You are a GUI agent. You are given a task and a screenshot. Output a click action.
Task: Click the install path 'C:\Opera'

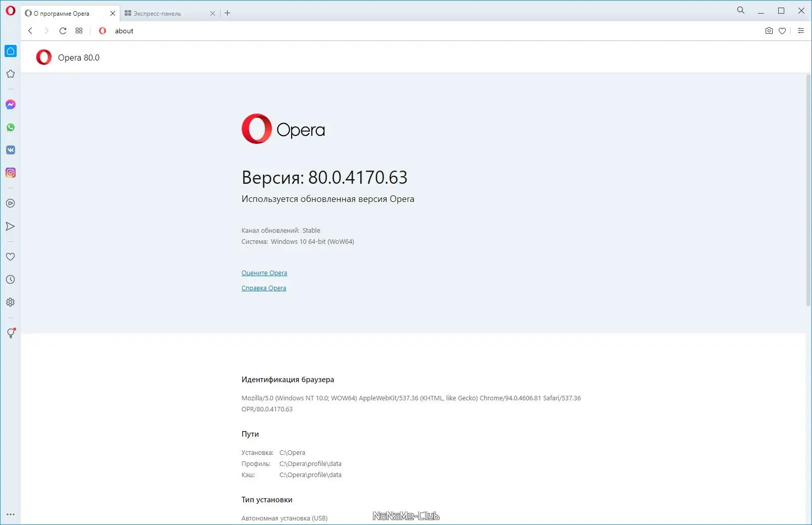point(292,453)
